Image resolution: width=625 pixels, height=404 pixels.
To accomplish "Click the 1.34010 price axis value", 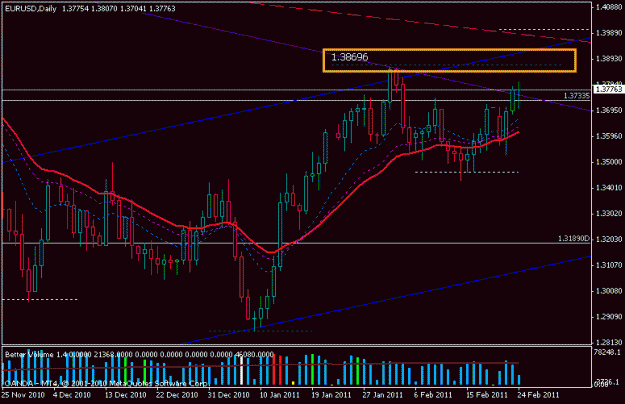I will pyautogui.click(x=609, y=188).
